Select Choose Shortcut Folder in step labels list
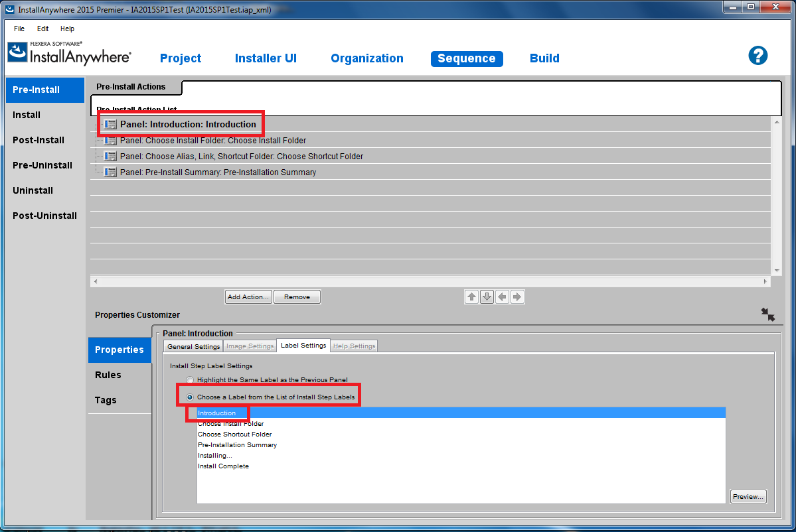The height and width of the screenshot is (532, 796). coord(461,434)
